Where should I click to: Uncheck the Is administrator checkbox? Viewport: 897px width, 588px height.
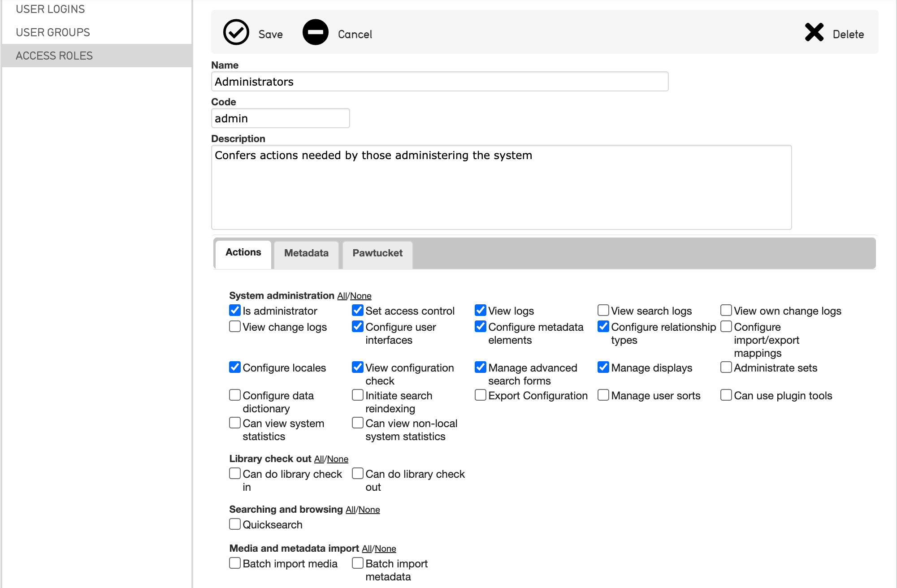pyautogui.click(x=235, y=310)
